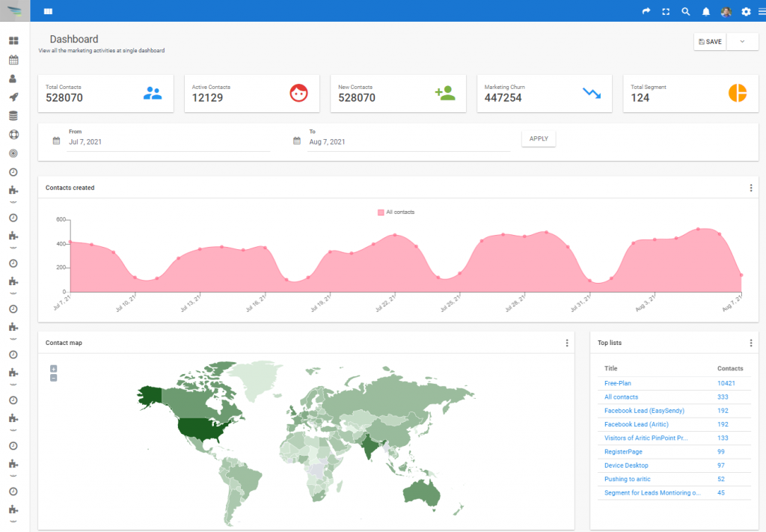Open settings gear icon in top bar

(x=746, y=11)
